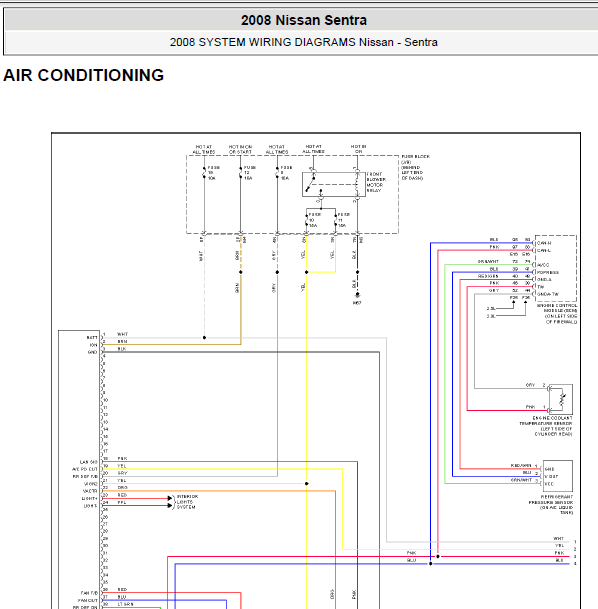Click the 'GRN/WHT' label at ECM AVCC wire
Viewport: 598px width, 609px height.
coord(488,262)
